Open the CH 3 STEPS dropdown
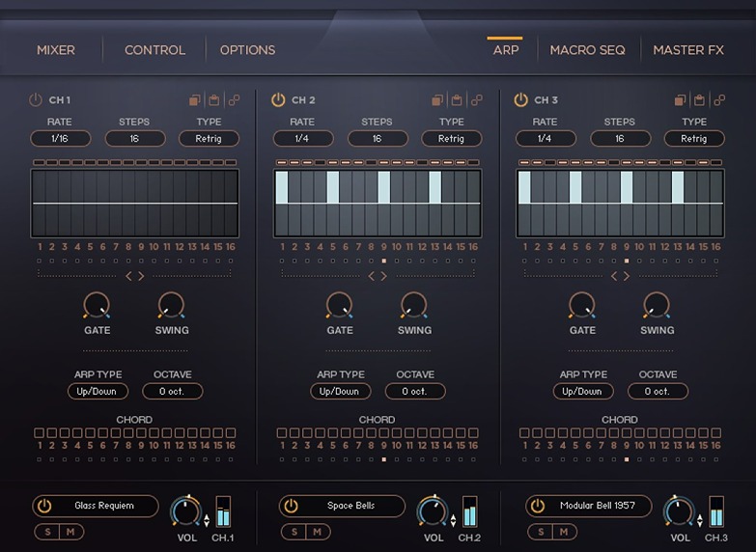The height and width of the screenshot is (552, 756). pyautogui.click(x=620, y=138)
